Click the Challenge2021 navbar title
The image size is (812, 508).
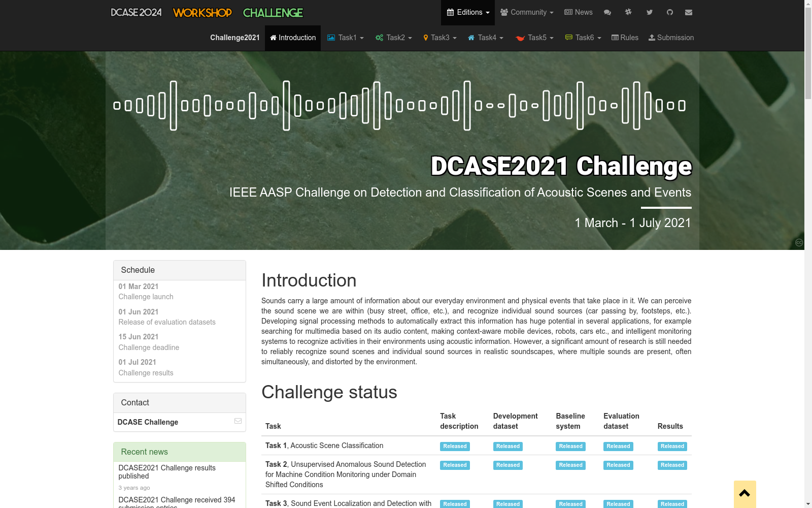pos(235,38)
